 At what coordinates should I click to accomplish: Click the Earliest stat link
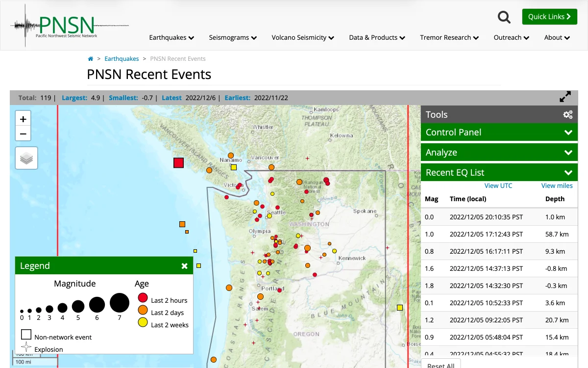pyautogui.click(x=238, y=98)
